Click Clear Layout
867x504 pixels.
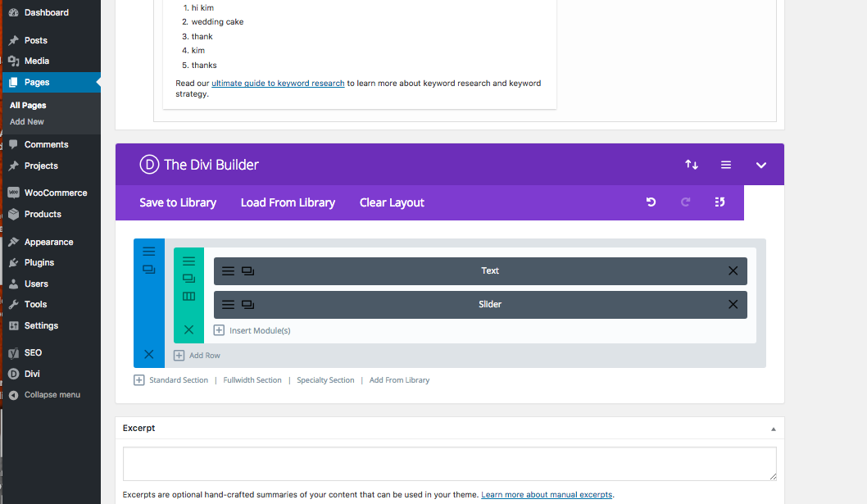tap(392, 202)
